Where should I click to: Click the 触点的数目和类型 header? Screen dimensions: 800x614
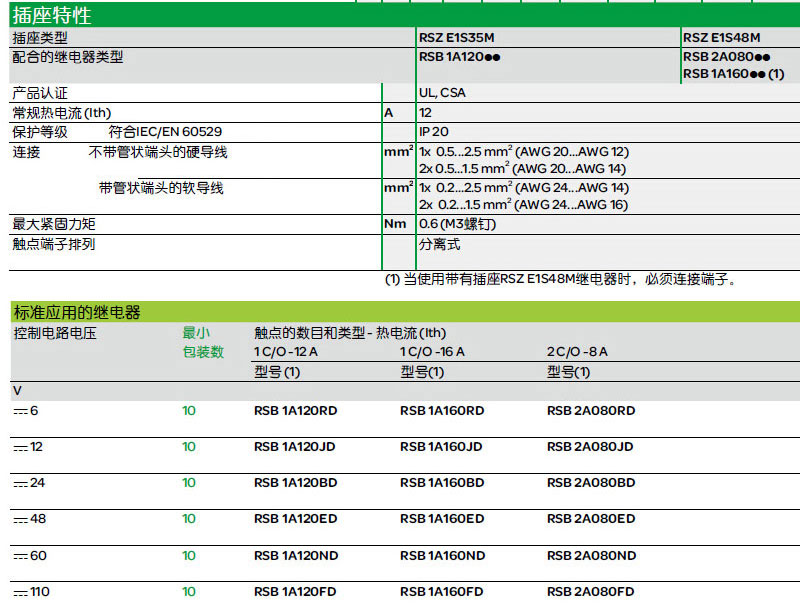point(350,333)
